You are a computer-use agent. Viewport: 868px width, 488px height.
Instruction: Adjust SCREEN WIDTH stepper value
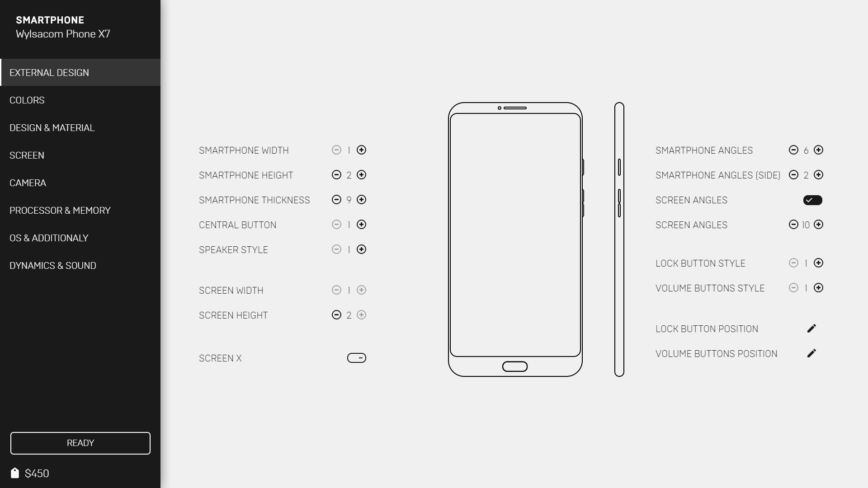click(361, 290)
